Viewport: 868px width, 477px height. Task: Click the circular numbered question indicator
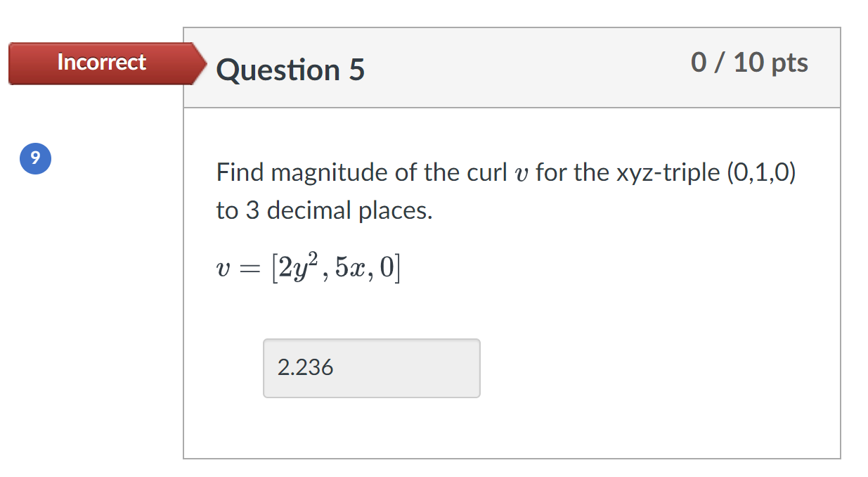(35, 158)
